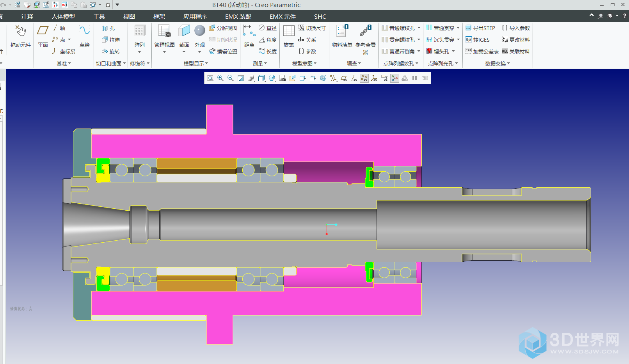Image resolution: width=629 pixels, height=364 pixels.
Task: Open the view manager camera icon
Action: (282, 78)
